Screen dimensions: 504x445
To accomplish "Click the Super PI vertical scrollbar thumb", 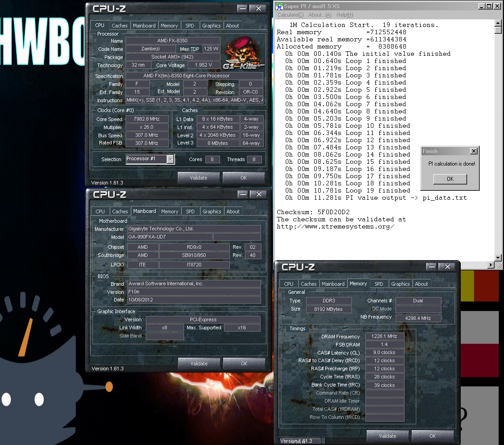I will (x=498, y=30).
